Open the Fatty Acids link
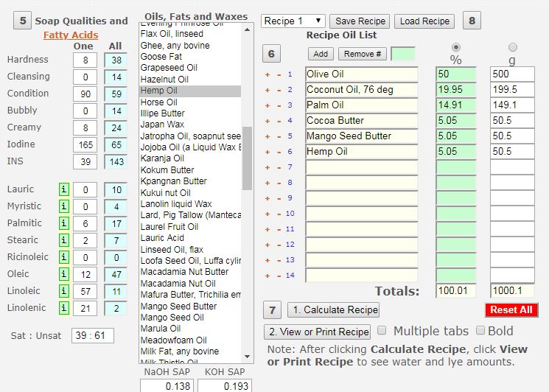 coord(71,35)
